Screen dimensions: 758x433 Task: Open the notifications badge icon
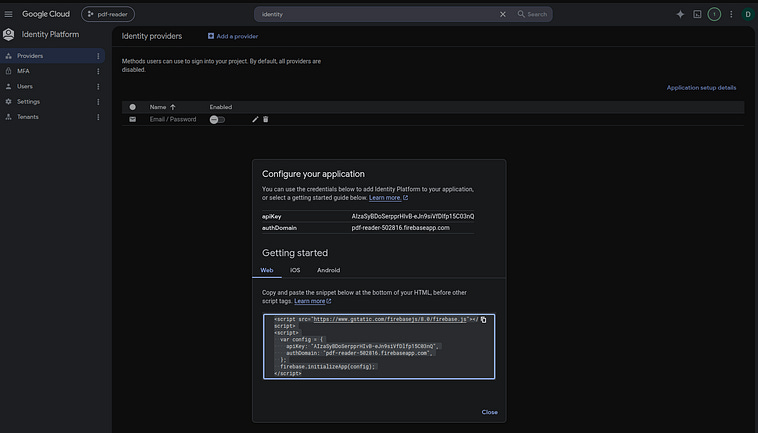pos(714,14)
